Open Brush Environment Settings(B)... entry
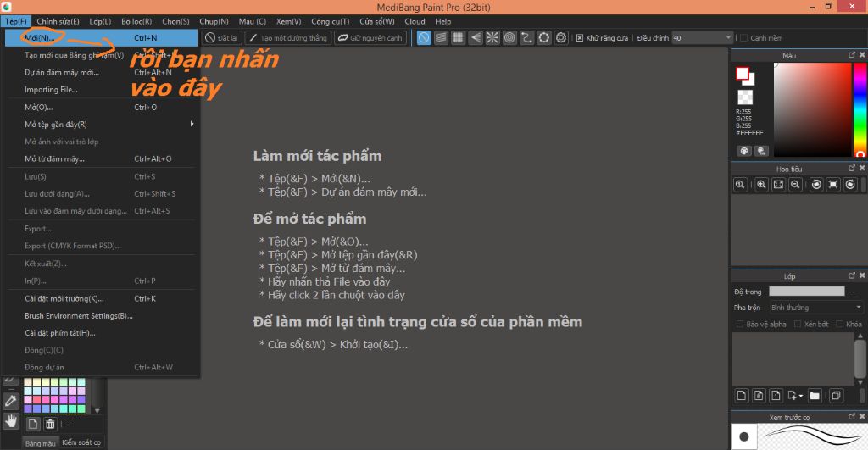The image size is (868, 450). 102,315
